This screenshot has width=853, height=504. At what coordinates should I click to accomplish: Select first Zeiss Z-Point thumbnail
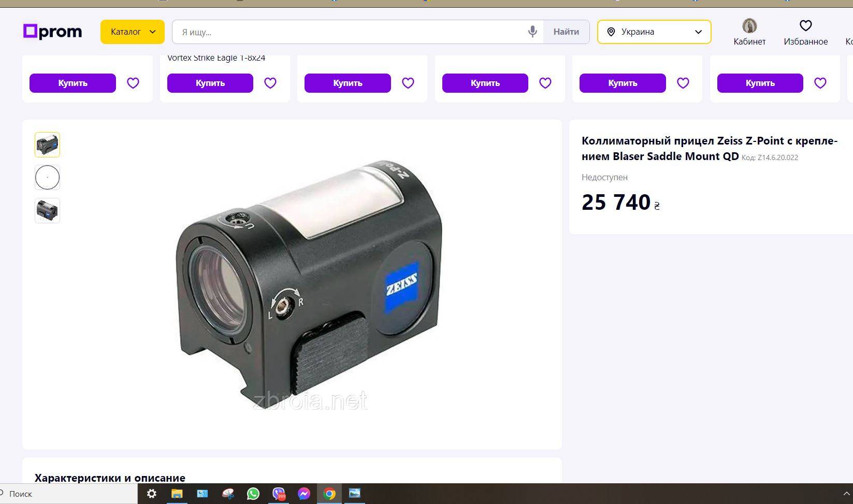coord(47,145)
